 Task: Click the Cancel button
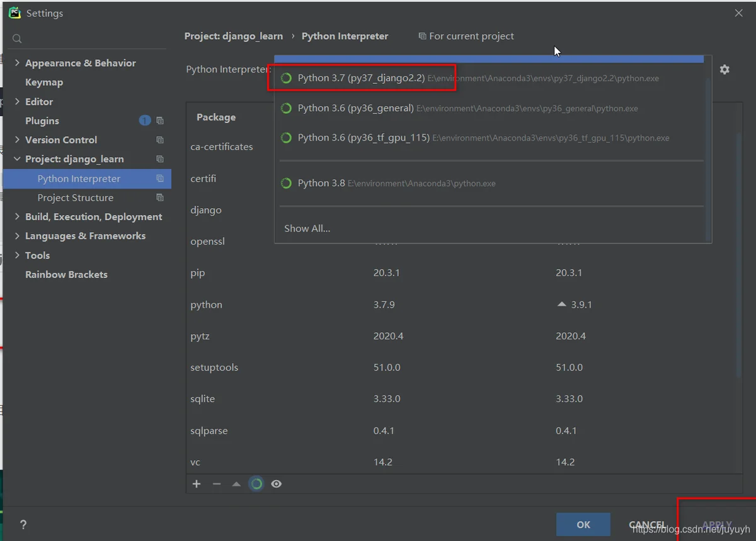pyautogui.click(x=648, y=525)
